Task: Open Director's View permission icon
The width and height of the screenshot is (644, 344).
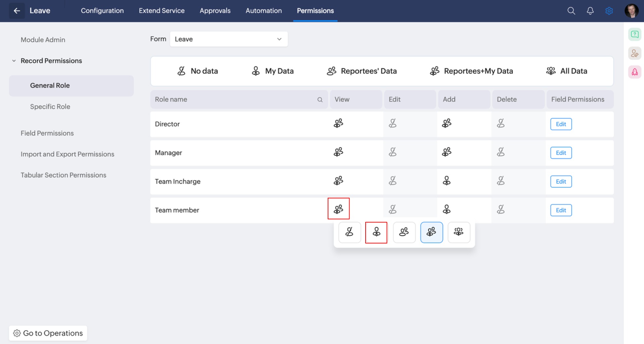Action: point(338,124)
